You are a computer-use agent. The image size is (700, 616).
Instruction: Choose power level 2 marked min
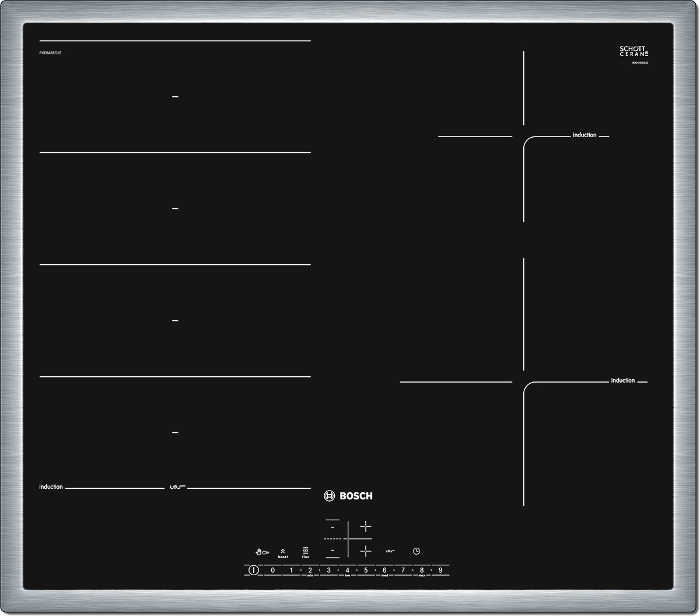pyautogui.click(x=310, y=570)
